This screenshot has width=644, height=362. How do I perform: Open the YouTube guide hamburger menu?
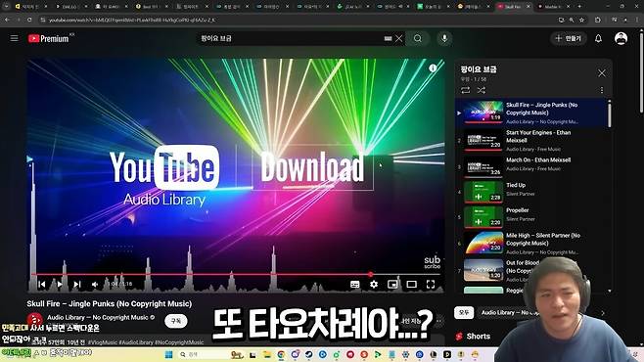click(x=14, y=38)
